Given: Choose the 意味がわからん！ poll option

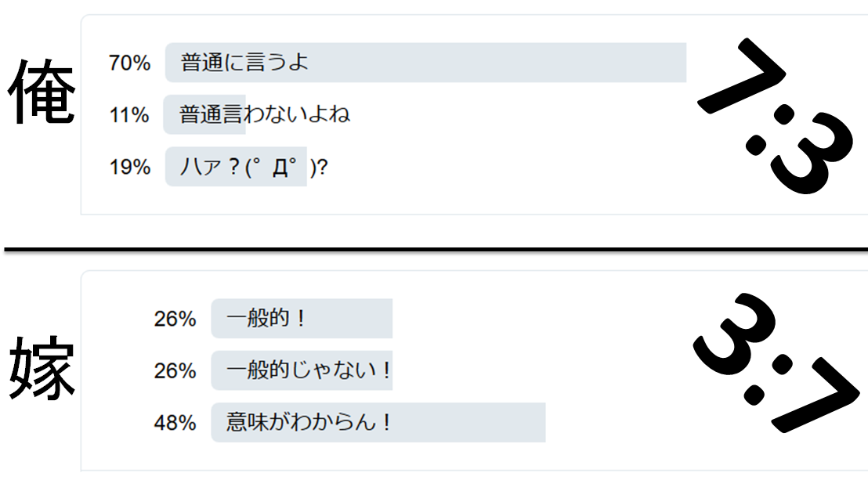Looking at the screenshot, I should tap(309, 423).
